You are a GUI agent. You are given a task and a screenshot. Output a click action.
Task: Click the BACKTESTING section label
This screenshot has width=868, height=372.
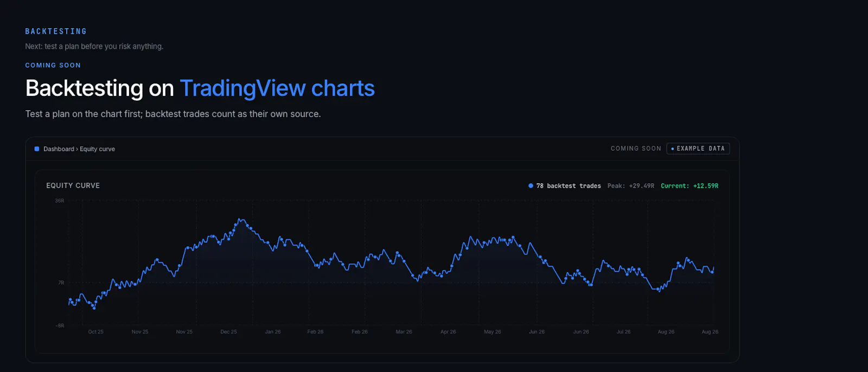56,31
